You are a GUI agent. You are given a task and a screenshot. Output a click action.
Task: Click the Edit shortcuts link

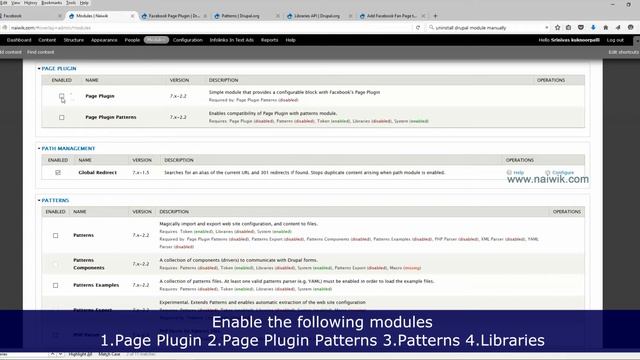tap(624, 52)
